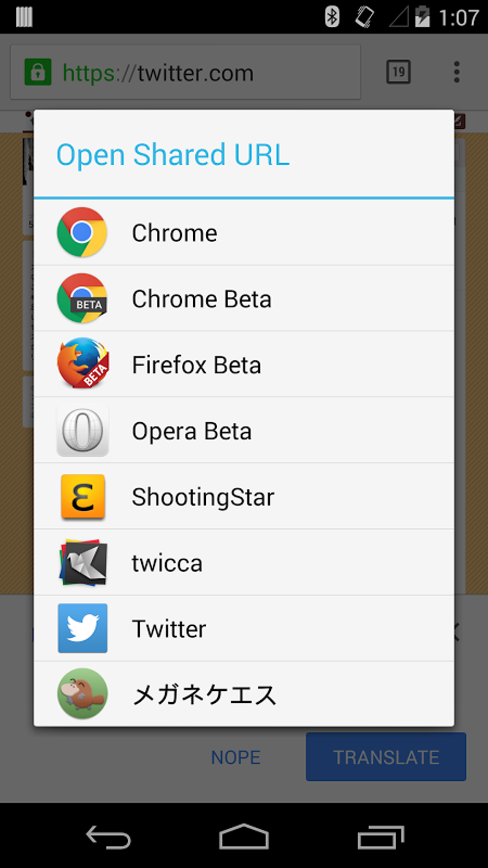Tap the platypus メガネケエス icon
Screen dimensions: 488x868
pyautogui.click(x=83, y=694)
